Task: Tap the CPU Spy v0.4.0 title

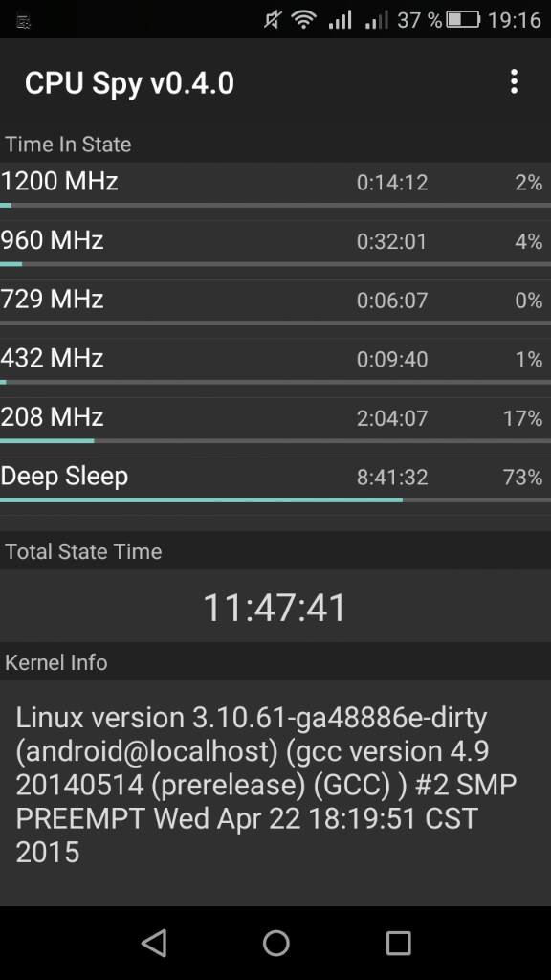Action: click(129, 83)
